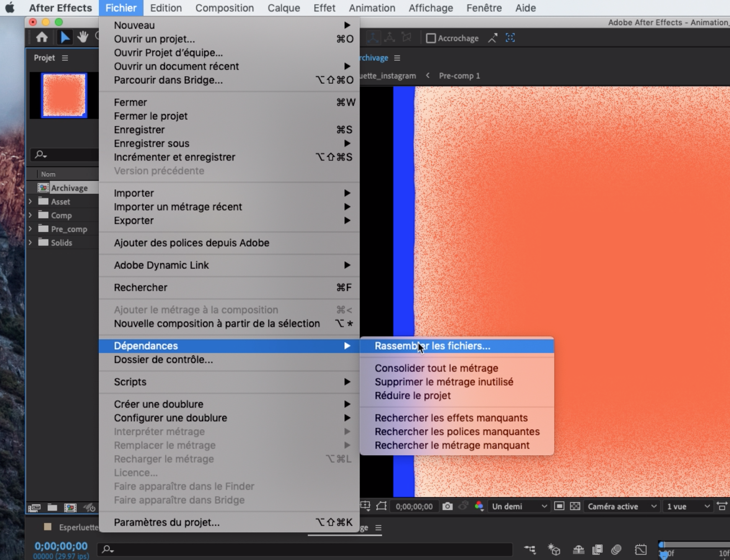Open the Apple menu
The width and height of the screenshot is (730, 560).
coord(10,8)
